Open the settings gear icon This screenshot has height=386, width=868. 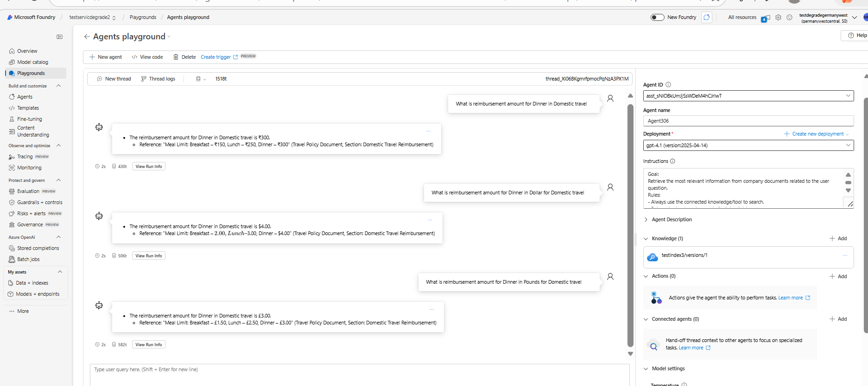pos(778,18)
